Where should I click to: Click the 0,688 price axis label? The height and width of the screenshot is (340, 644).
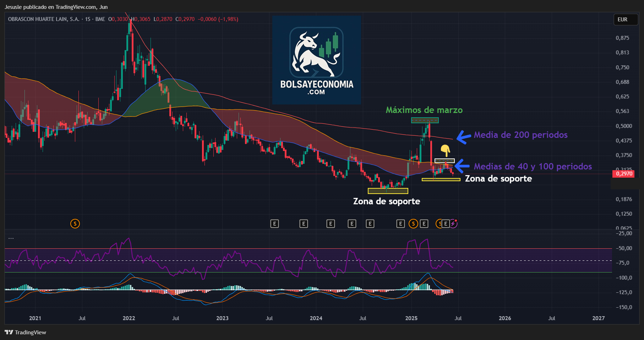622,82
